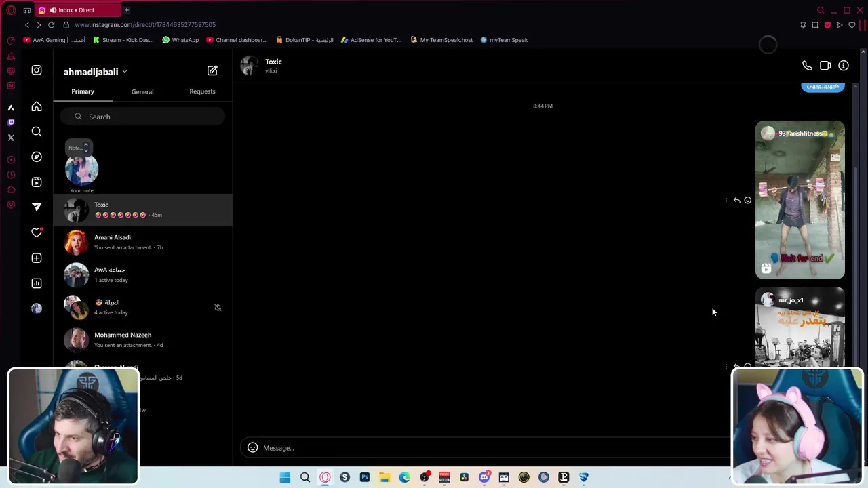Open the WhatsApp bookmark
The width and height of the screenshot is (868, 488).
180,40
